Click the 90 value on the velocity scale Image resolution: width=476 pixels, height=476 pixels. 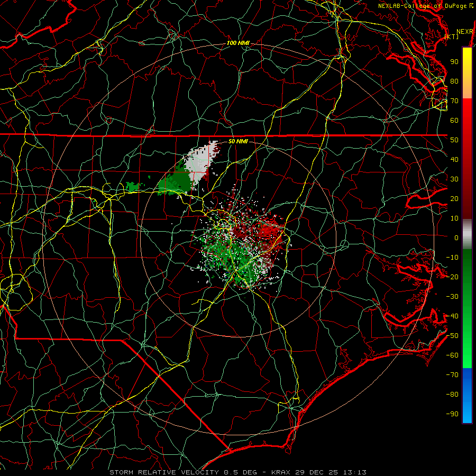(454, 62)
